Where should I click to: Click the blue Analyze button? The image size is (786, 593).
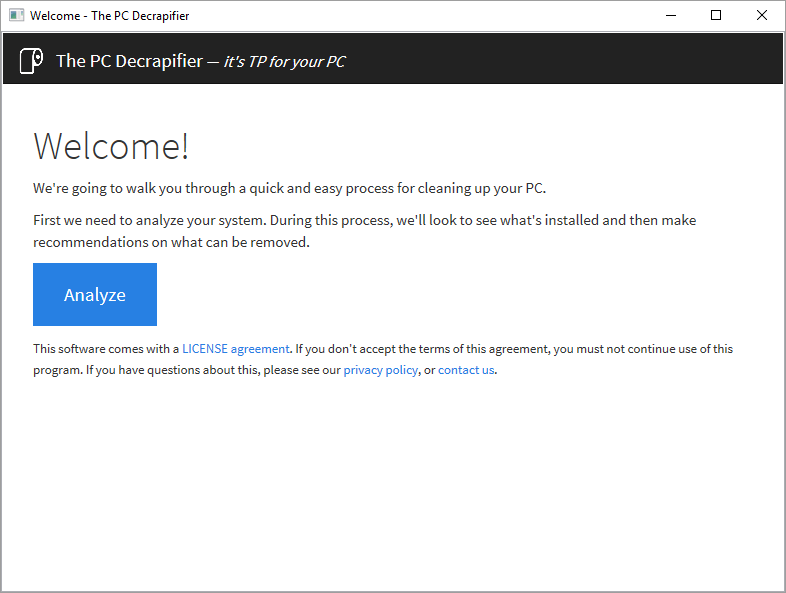click(x=95, y=294)
